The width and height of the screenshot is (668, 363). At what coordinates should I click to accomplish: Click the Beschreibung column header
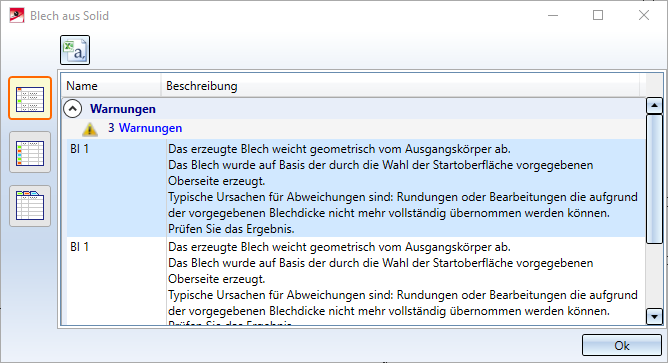point(400,86)
